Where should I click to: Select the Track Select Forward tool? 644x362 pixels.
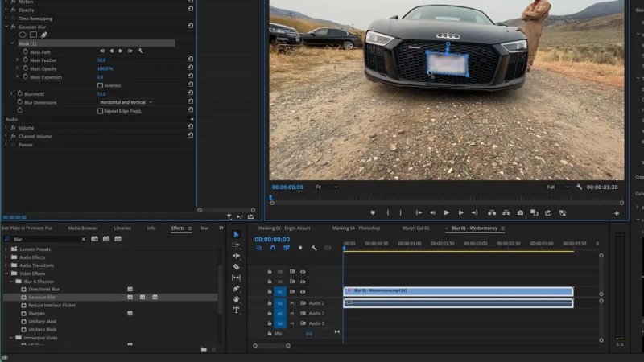(236, 245)
